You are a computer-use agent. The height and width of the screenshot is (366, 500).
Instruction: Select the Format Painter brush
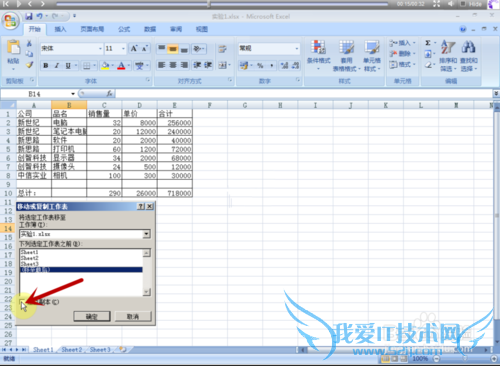click(x=29, y=65)
